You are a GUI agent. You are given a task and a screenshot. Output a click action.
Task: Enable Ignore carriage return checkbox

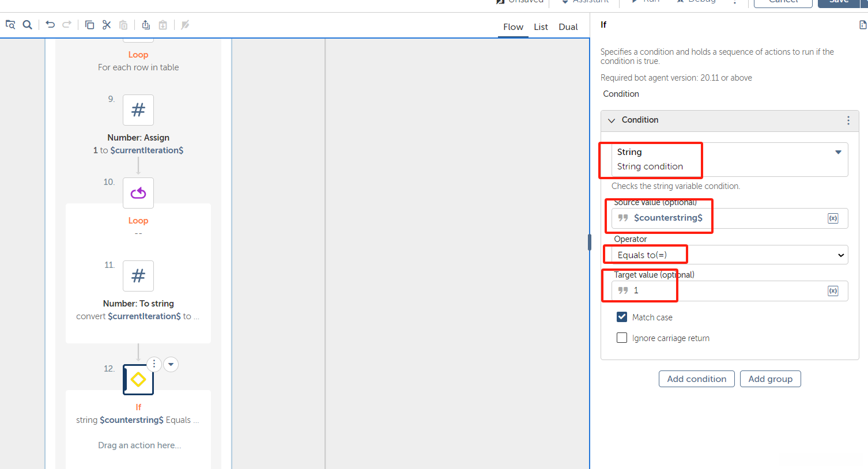coord(622,338)
